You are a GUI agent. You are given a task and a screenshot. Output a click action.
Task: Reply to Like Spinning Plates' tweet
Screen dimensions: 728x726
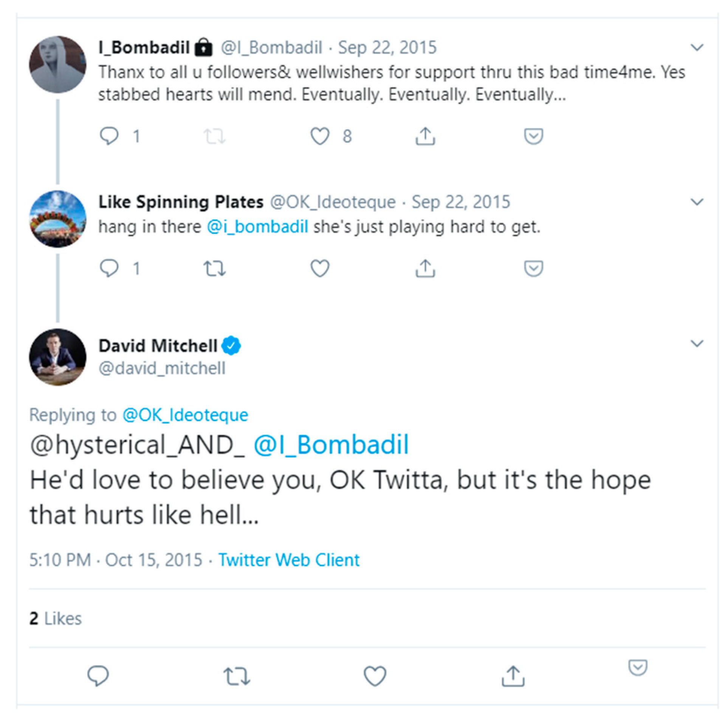point(109,269)
